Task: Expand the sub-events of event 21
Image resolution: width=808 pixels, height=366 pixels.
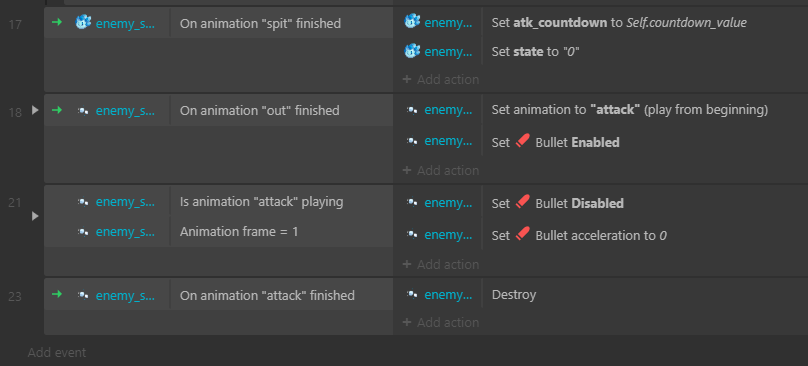Action: click(x=35, y=216)
